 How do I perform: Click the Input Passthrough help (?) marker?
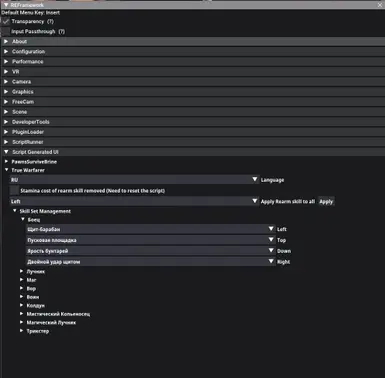click(62, 31)
